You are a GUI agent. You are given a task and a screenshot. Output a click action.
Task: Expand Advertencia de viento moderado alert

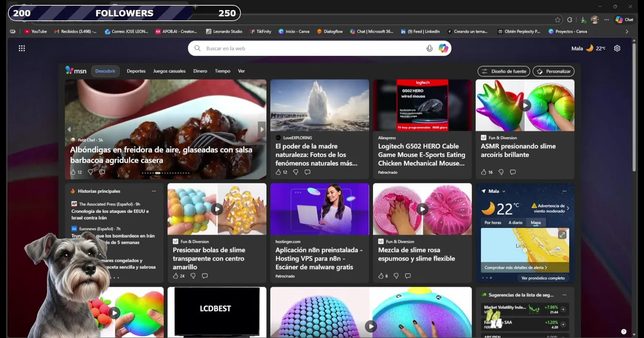click(x=551, y=208)
